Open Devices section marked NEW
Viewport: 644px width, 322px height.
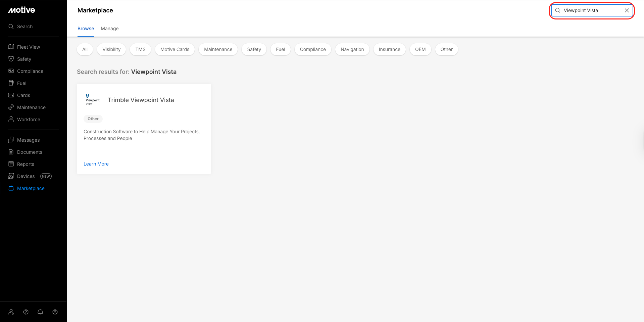pos(30,176)
